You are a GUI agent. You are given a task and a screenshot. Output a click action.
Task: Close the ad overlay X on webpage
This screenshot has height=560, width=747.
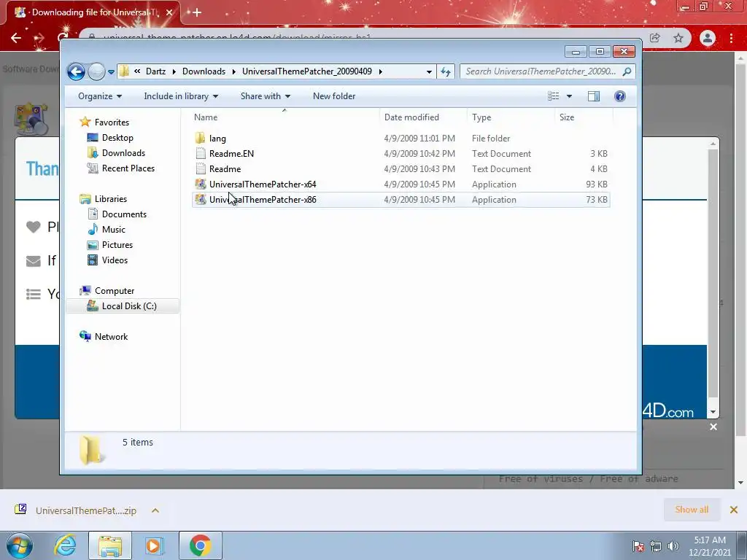pyautogui.click(x=713, y=427)
